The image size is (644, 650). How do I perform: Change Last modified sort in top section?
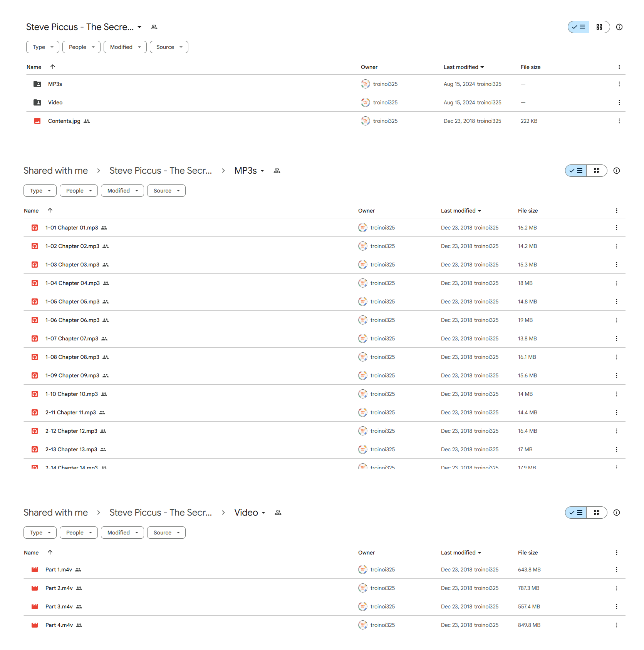[x=464, y=67]
